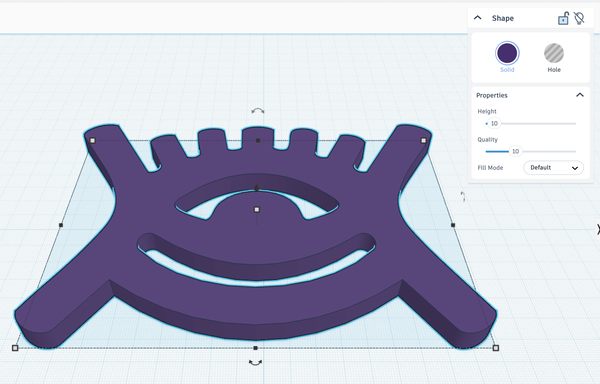Image resolution: width=600 pixels, height=384 pixels.
Task: Click the bottom-middle black edge handle
Action: pos(255,348)
